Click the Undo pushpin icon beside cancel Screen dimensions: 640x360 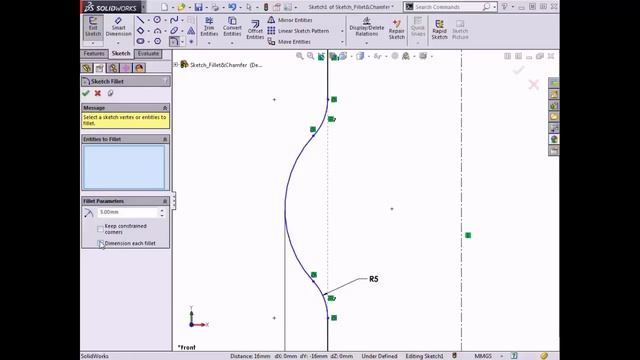coord(110,93)
